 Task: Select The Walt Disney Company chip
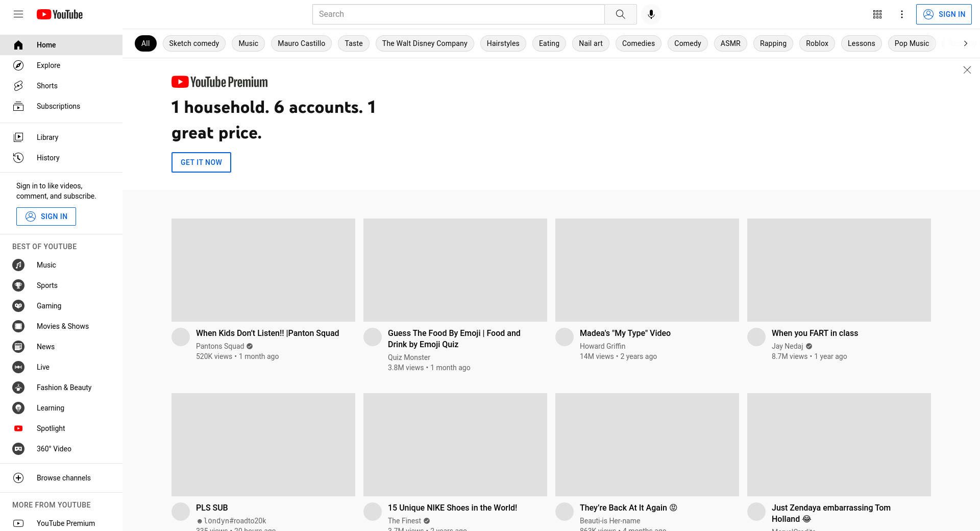click(425, 43)
